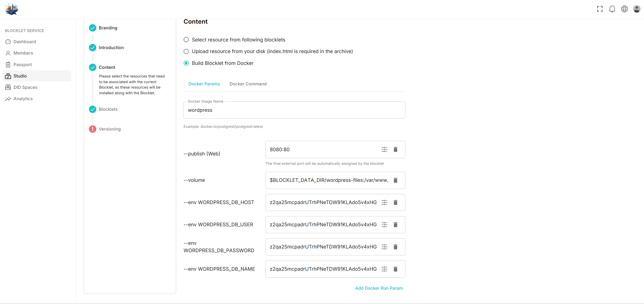Open Analytics from the sidebar
This screenshot has width=644, height=304.
point(23,99)
